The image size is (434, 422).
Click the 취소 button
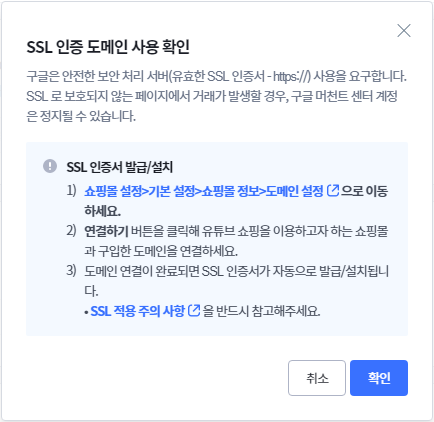[x=317, y=378]
